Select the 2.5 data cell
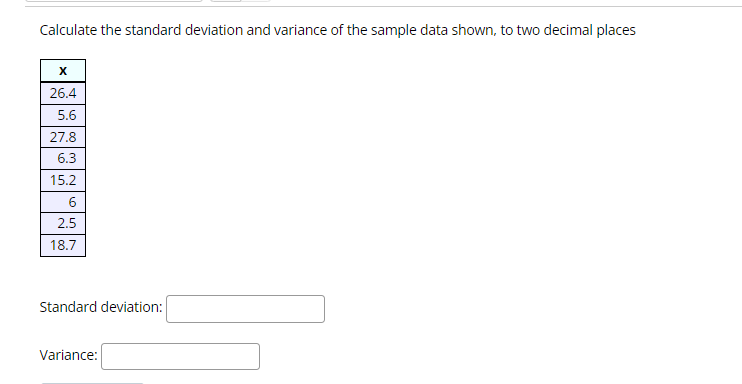Screen dimensions: 742x384 coord(63,223)
